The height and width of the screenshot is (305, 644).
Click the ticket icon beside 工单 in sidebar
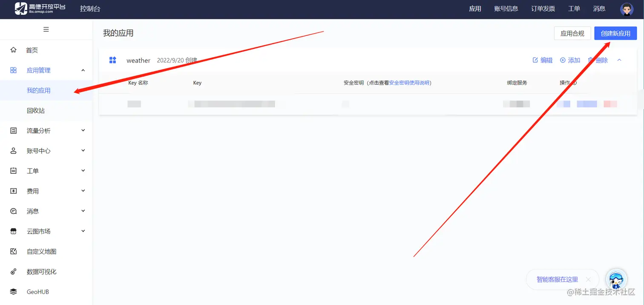click(14, 171)
